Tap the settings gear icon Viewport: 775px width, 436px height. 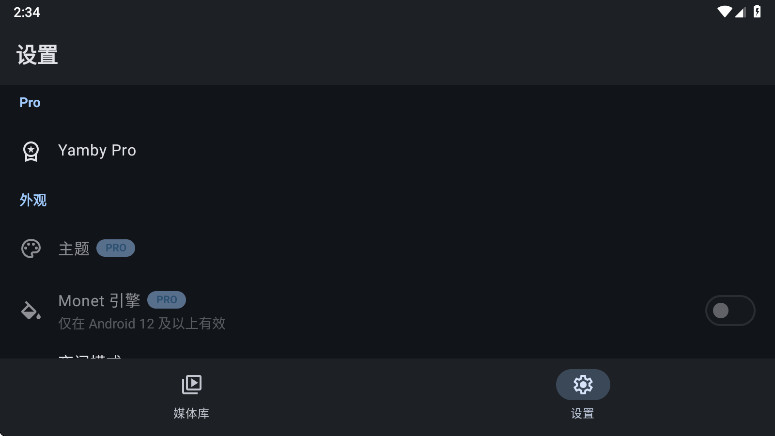[x=583, y=384]
